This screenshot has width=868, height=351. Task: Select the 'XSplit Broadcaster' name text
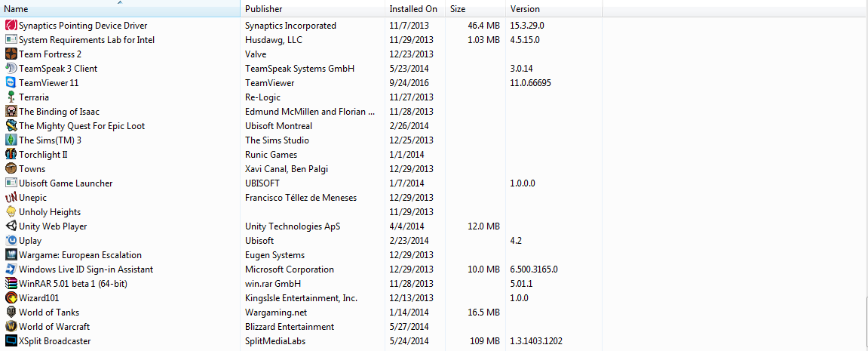click(x=55, y=341)
